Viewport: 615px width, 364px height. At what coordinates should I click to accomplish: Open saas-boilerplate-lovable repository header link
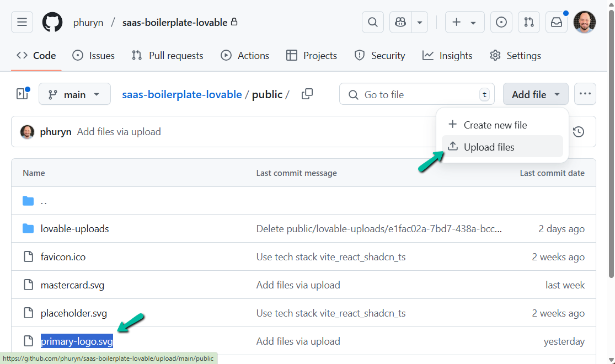click(175, 23)
